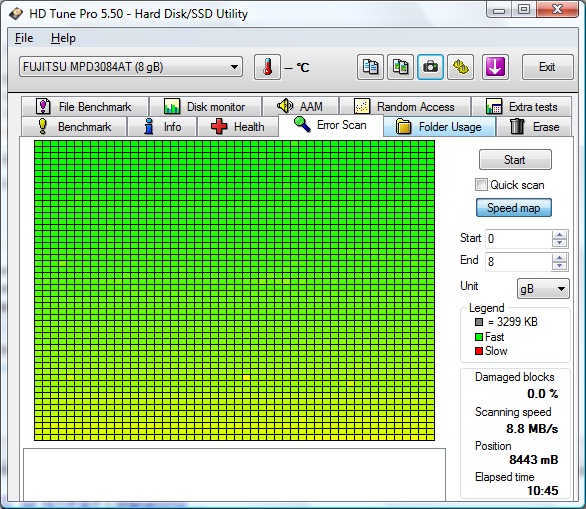Click the yellow-orange slow block in scan grid
The width and height of the screenshot is (586, 509).
(246, 378)
